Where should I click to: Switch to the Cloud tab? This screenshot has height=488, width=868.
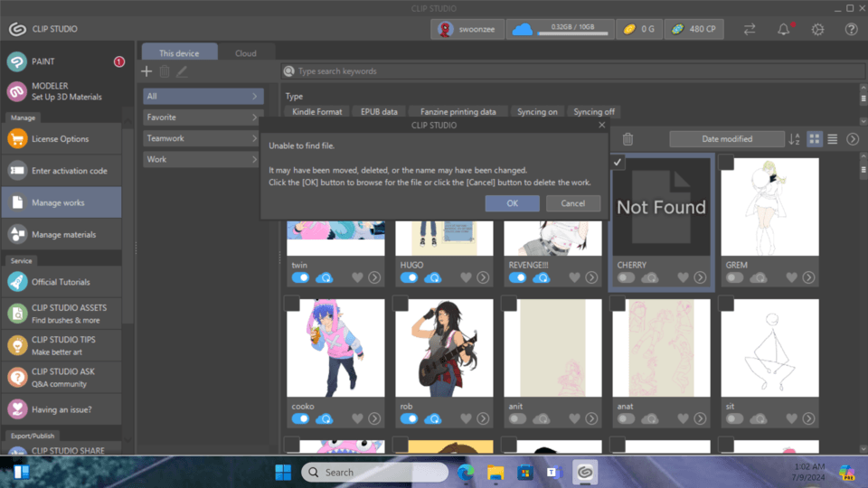click(x=246, y=53)
